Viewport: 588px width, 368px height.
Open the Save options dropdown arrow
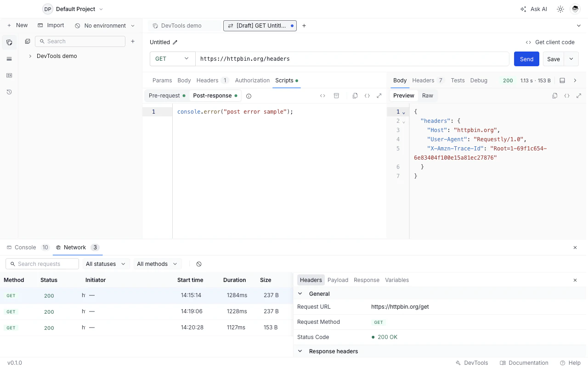click(571, 59)
